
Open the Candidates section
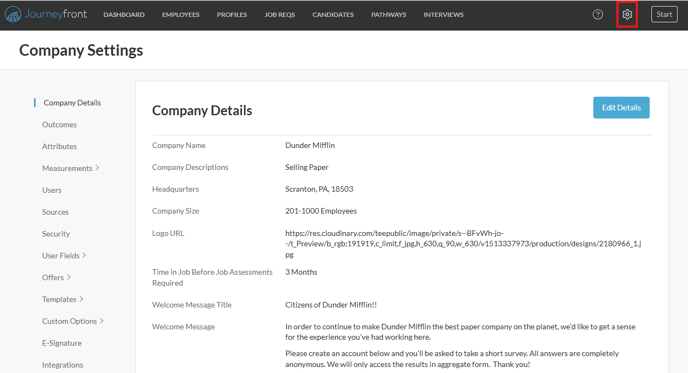coord(333,14)
